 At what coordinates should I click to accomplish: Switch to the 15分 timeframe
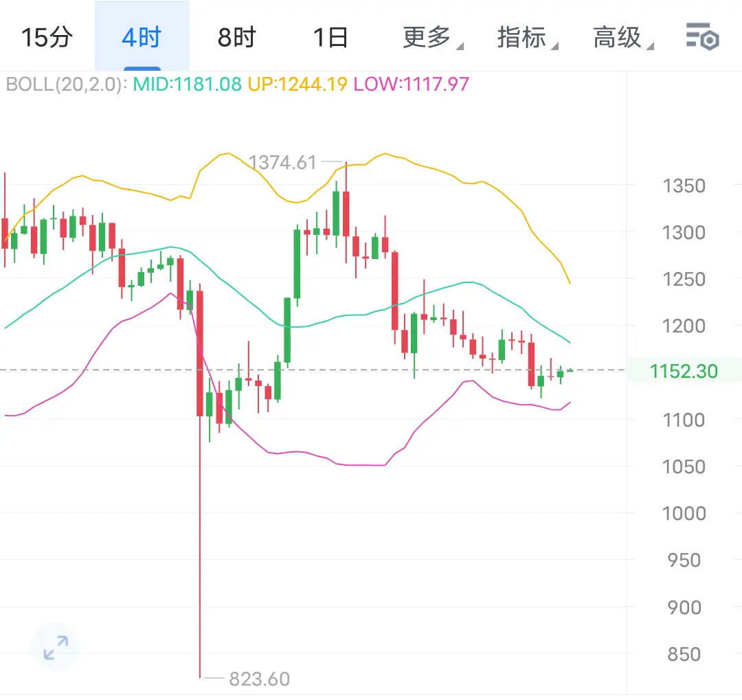(x=46, y=37)
